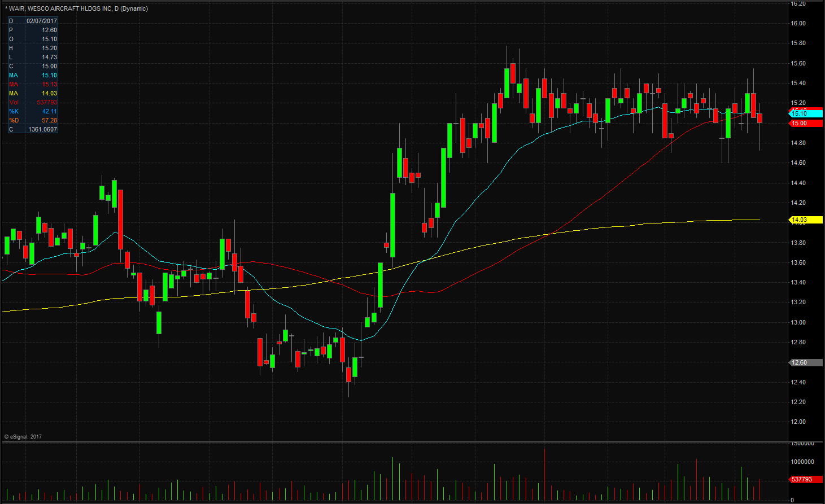Select the yellow 14.03 moving average flag
This screenshot has height=504, width=825.
point(806,220)
